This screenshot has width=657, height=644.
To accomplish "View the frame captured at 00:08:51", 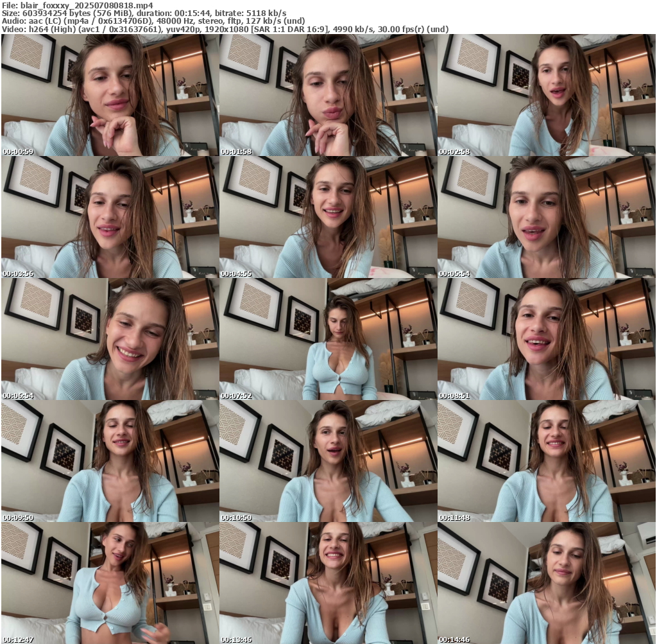I will click(547, 339).
